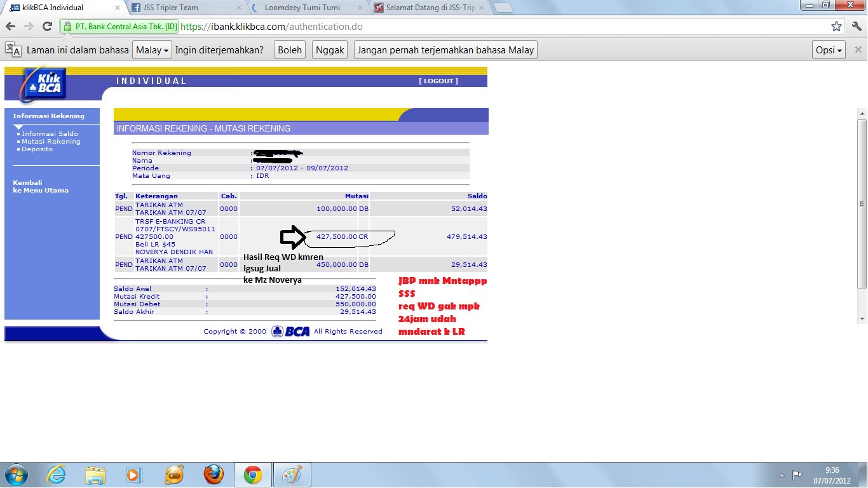
Task: Click the Boleh translate button
Action: (x=290, y=50)
